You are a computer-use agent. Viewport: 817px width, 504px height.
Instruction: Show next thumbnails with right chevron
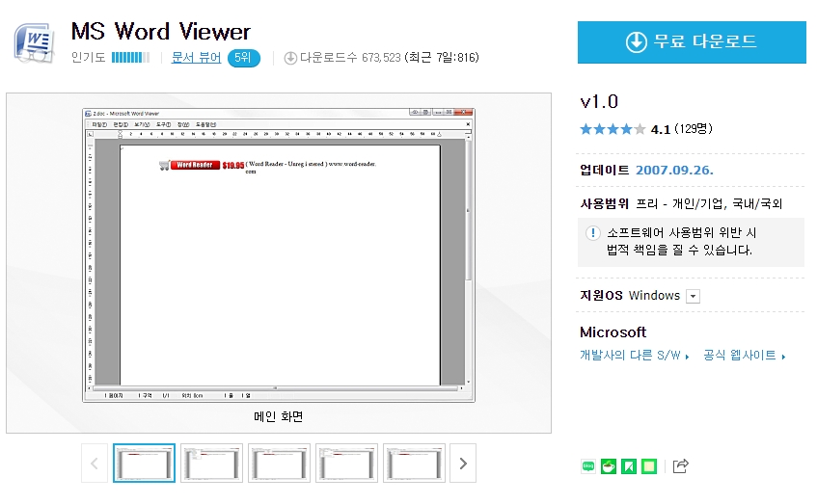(x=463, y=463)
